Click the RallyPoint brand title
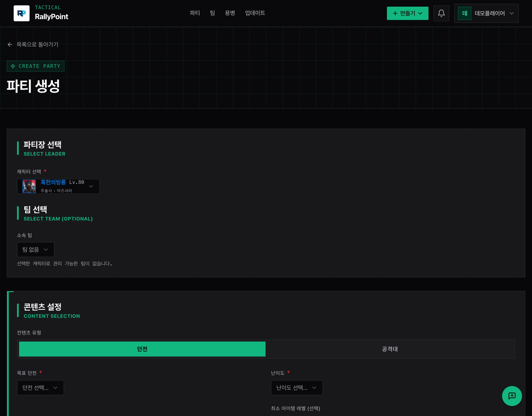The width and height of the screenshot is (532, 416). tap(51, 17)
